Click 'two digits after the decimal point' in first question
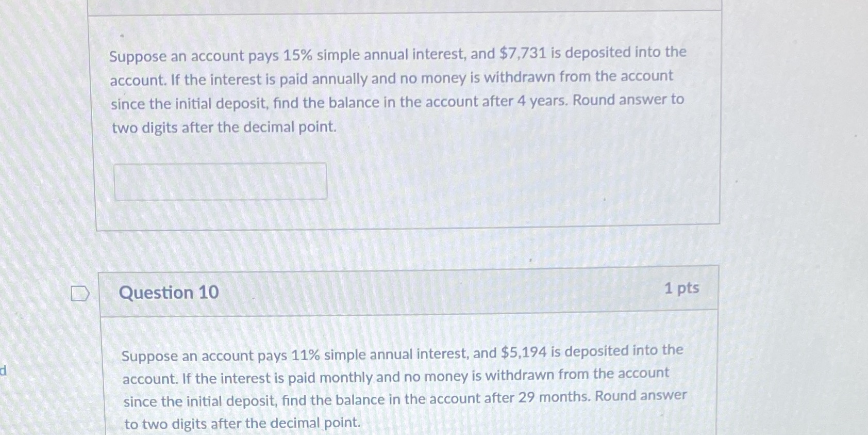The image size is (868, 435). click(224, 127)
